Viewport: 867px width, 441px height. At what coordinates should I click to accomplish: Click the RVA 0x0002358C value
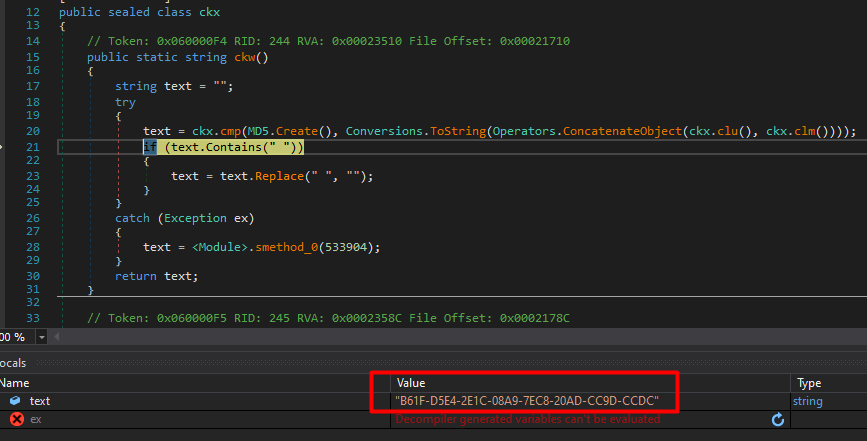click(x=367, y=318)
